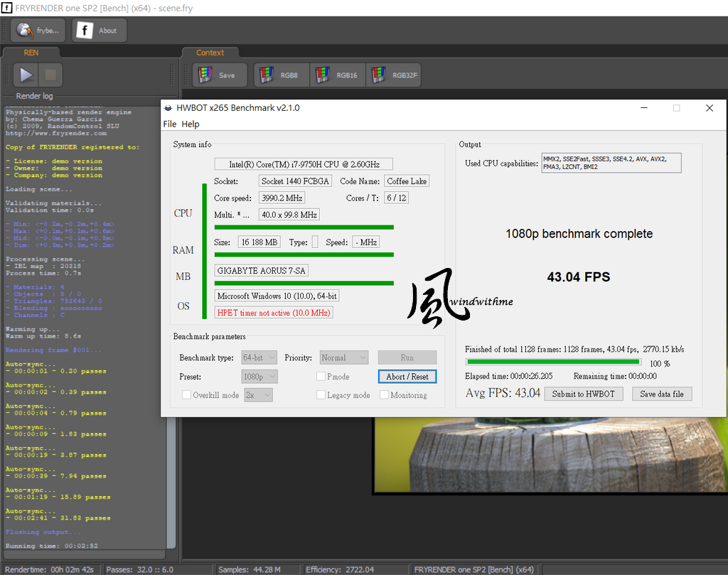The height and width of the screenshot is (575, 728).
Task: Click the HWBOT x265 Benchmark title icon
Action: pos(168,108)
